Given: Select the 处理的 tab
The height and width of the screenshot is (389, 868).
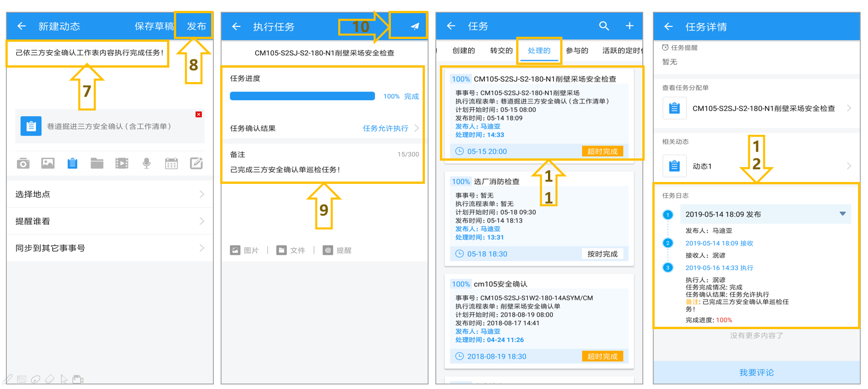Looking at the screenshot, I should pyautogui.click(x=539, y=50).
